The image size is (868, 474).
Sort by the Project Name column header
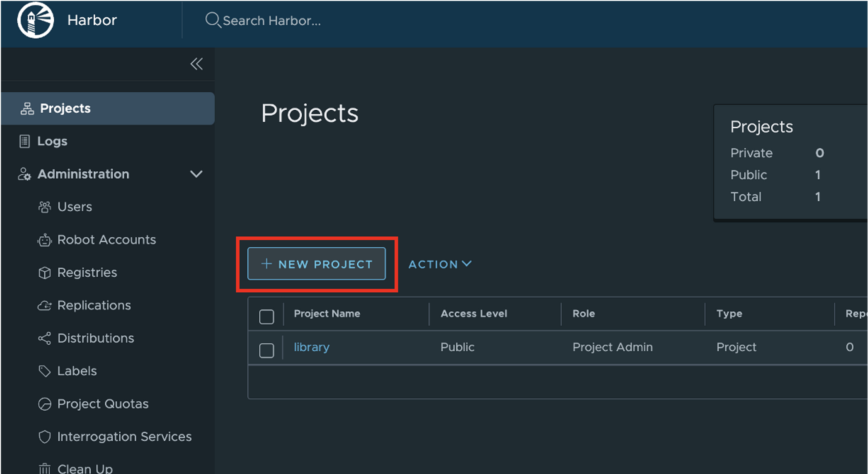327,314
